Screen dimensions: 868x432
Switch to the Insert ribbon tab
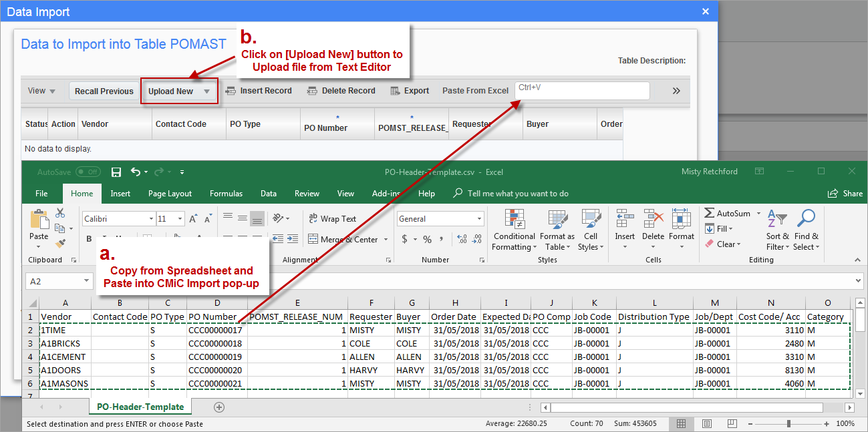coord(120,194)
